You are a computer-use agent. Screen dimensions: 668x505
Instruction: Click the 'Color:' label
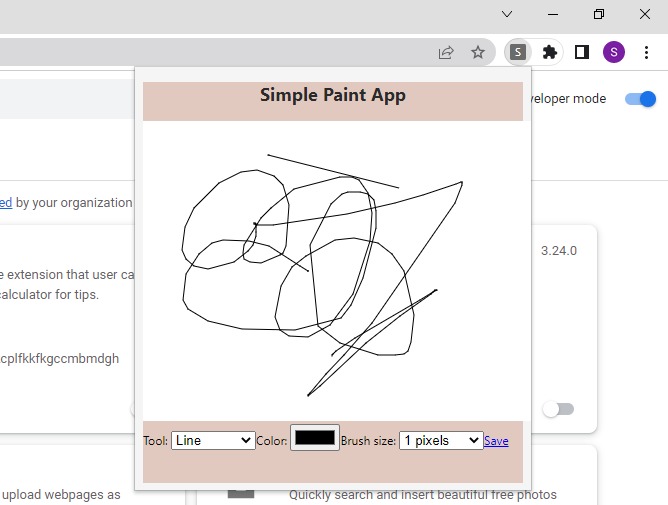[x=271, y=441]
